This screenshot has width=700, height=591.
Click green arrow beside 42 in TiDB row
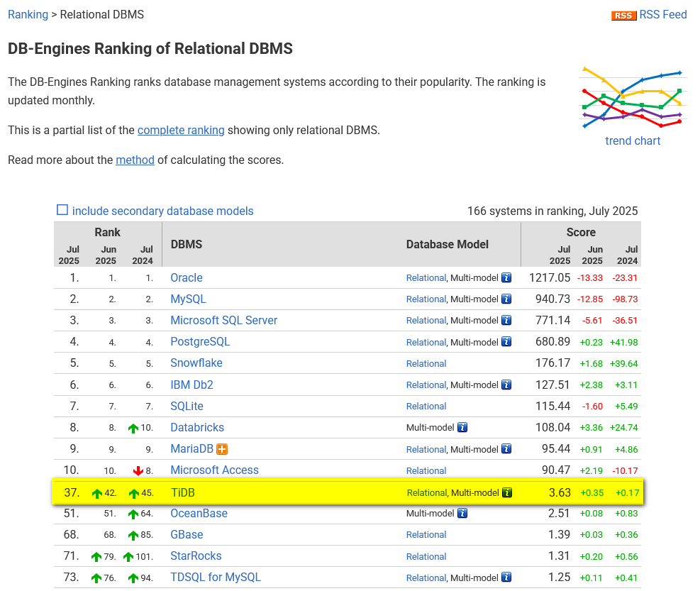(97, 494)
